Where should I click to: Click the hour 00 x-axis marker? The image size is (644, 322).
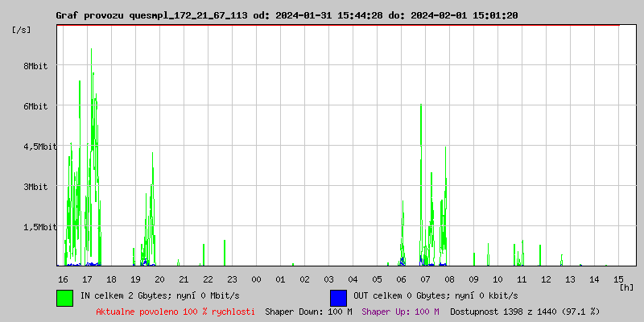click(x=256, y=279)
